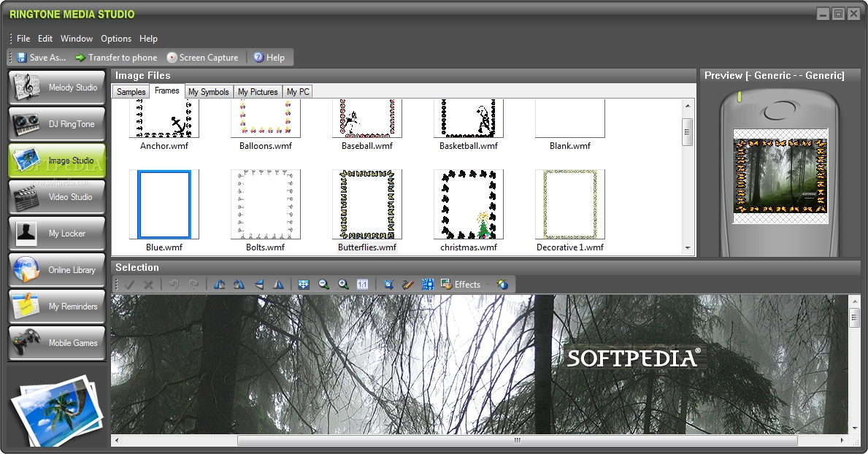Select the pencil draw tool
868x454 pixels.
408,285
